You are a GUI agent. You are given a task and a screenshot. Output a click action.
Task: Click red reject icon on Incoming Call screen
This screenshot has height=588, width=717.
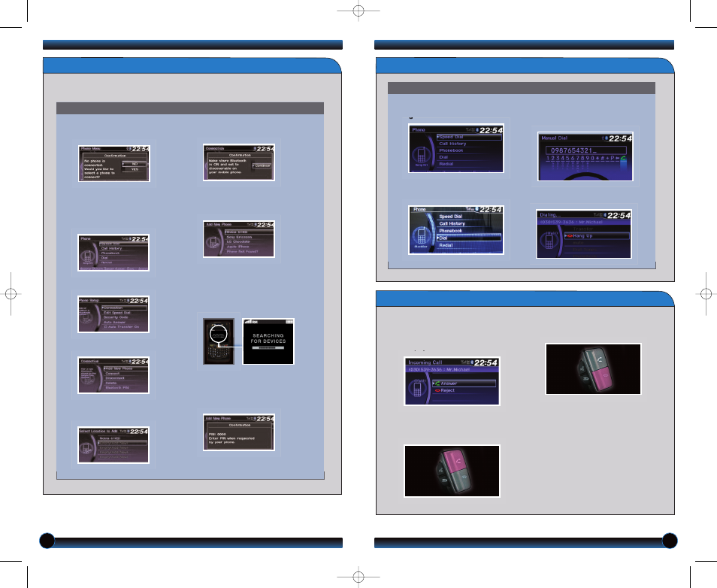(x=437, y=390)
